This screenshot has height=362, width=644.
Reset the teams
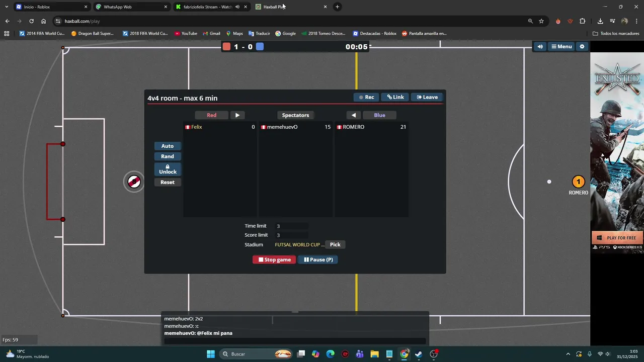[x=168, y=182]
